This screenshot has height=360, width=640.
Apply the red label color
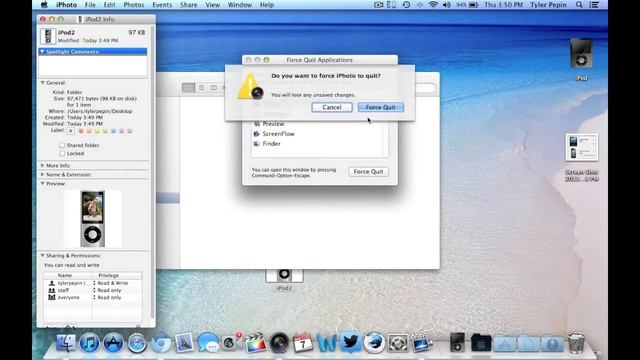click(x=81, y=131)
